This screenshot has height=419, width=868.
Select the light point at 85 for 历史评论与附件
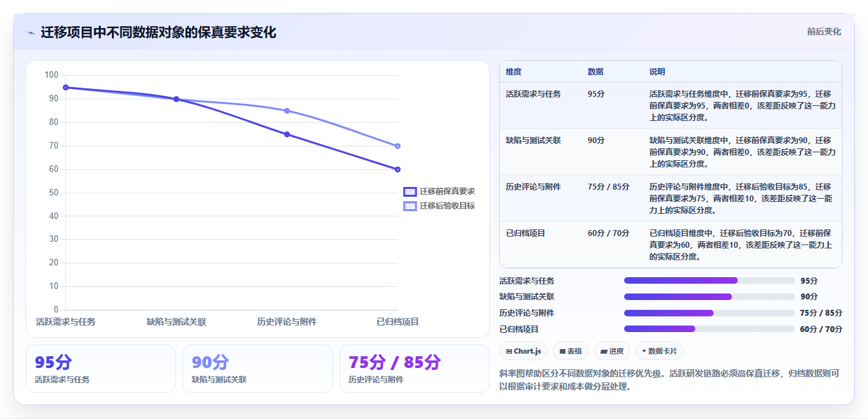(287, 111)
